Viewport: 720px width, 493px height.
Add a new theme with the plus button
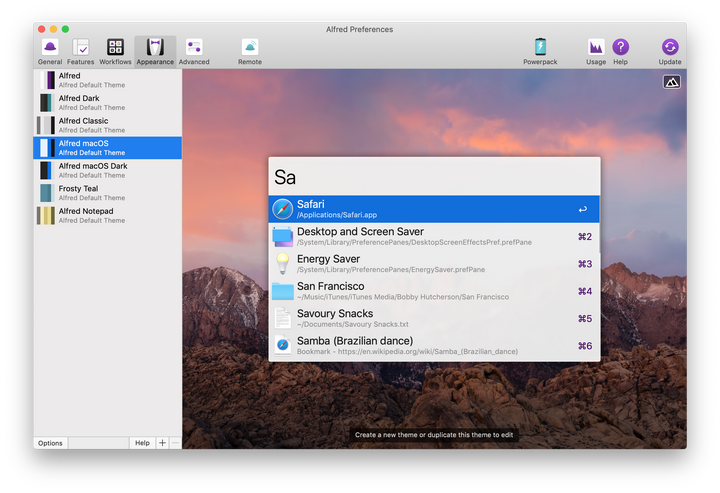[x=163, y=443]
